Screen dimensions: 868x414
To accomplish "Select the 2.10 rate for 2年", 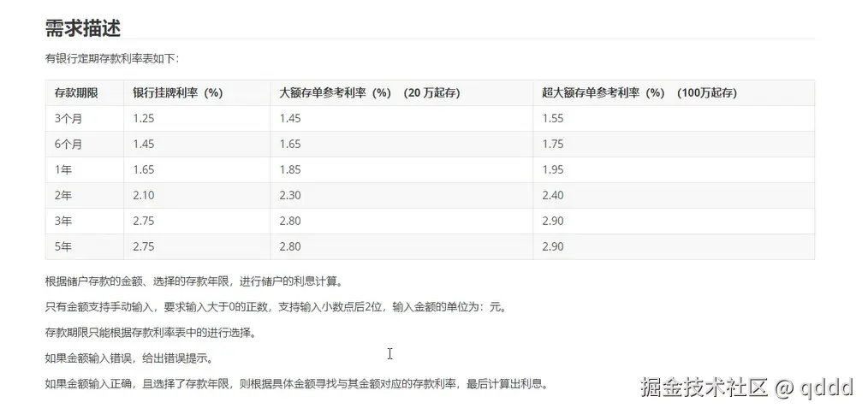I will 143,195.
